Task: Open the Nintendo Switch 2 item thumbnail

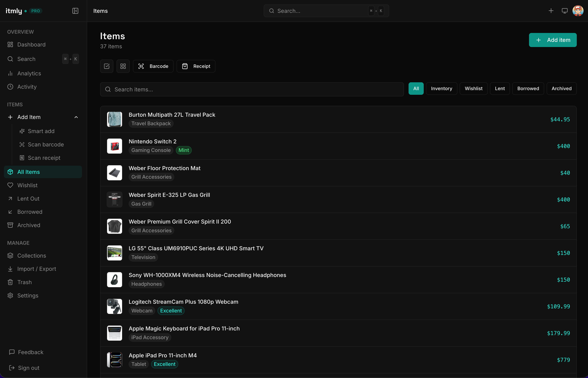Action: coord(114,146)
